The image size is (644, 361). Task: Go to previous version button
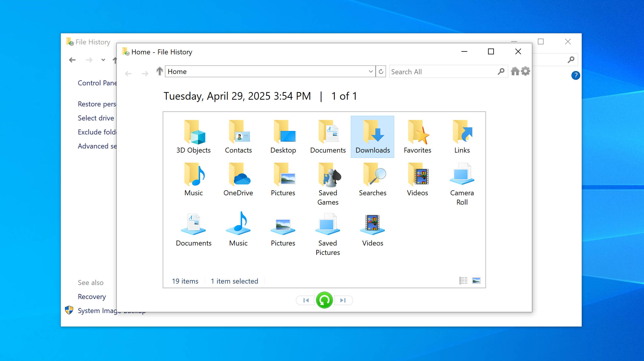306,300
